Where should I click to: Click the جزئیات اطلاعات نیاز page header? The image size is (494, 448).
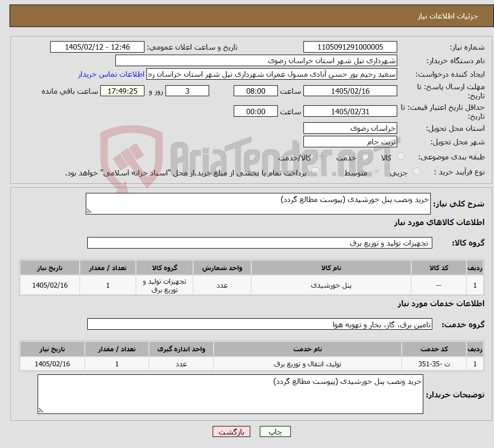448,16
